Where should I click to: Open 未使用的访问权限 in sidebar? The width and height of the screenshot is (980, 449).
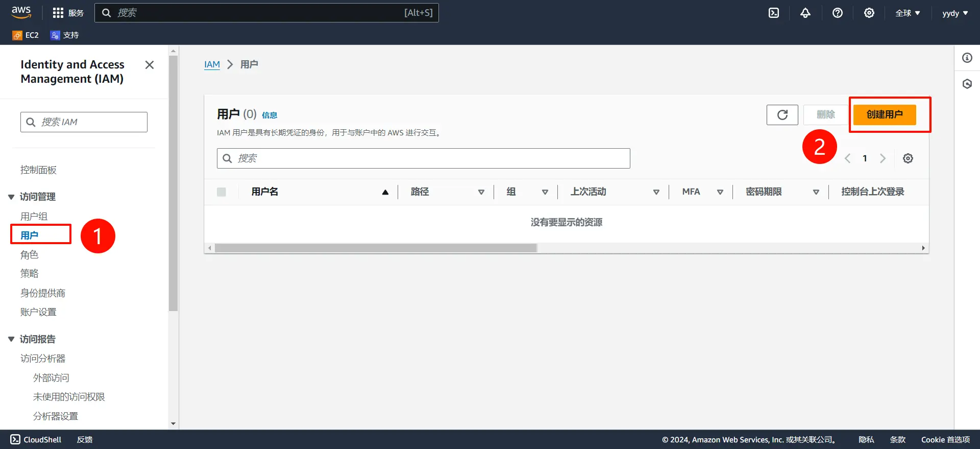[69, 397]
